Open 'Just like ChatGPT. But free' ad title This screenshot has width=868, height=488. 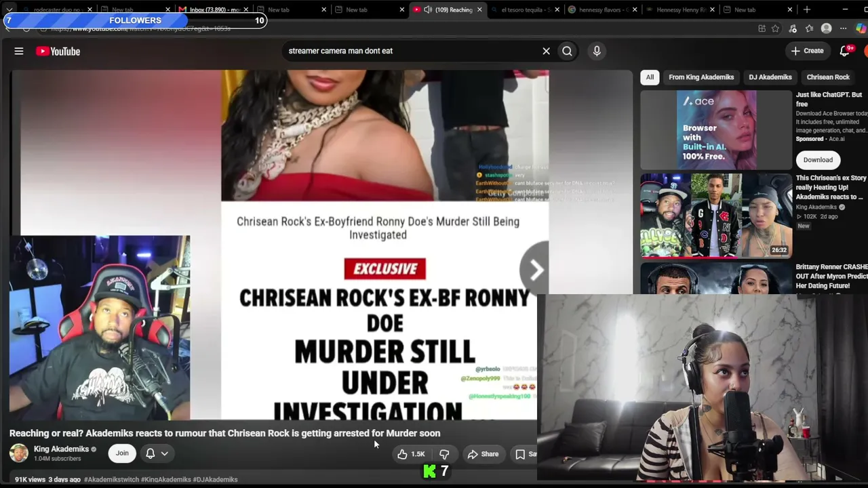click(829, 99)
